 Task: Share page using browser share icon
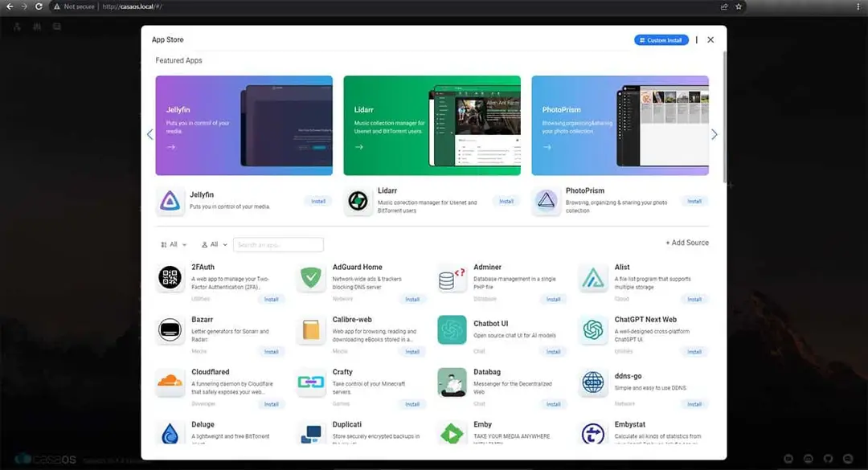coord(724,6)
